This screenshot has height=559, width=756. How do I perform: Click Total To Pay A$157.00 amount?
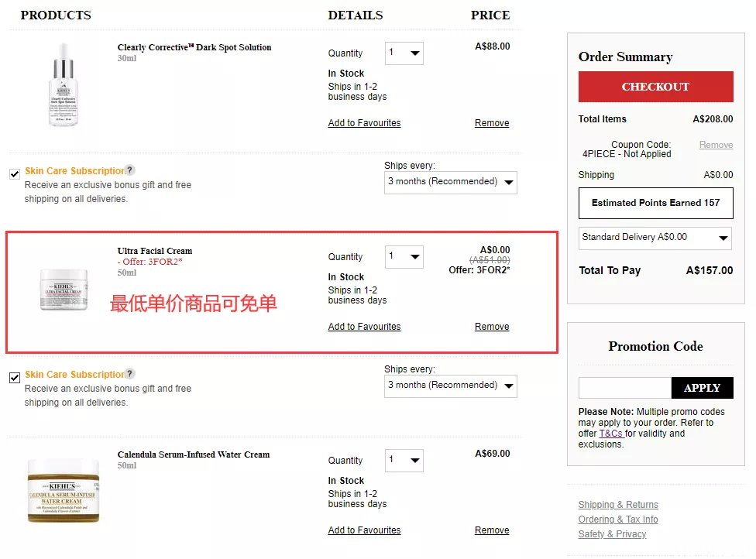[x=710, y=270]
